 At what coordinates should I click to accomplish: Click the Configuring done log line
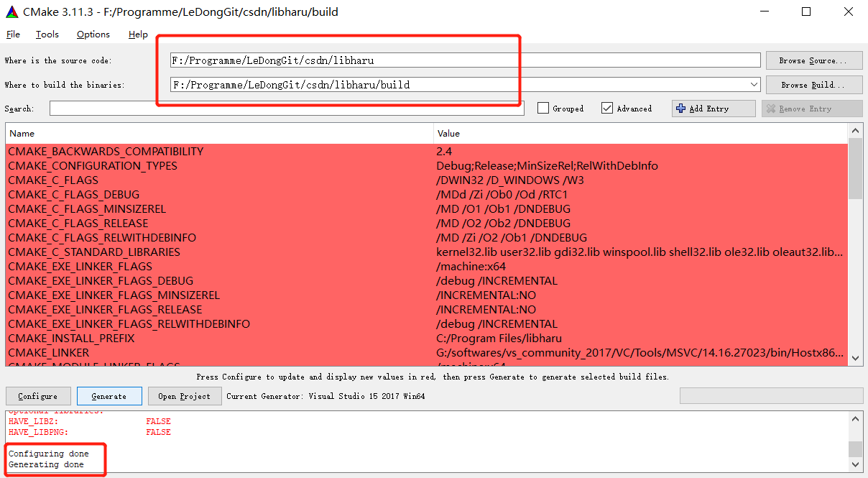point(49,454)
